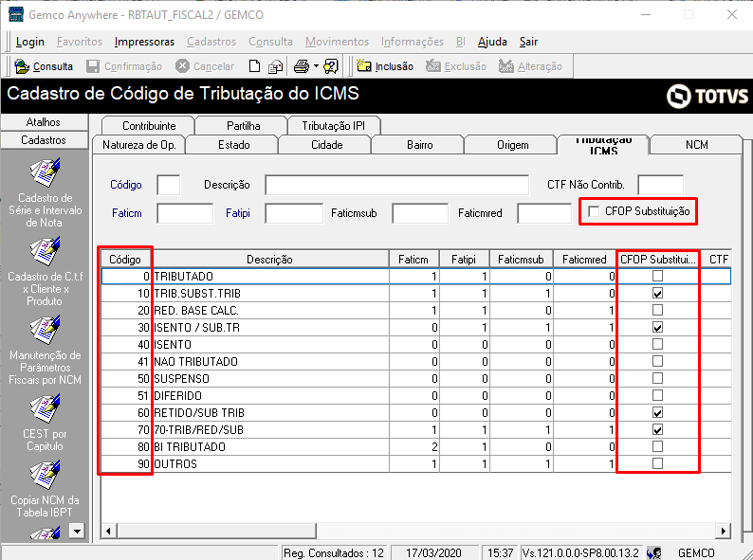Screen dimensions: 753x560
Task: Switch to the Natureza de Op. tab
Action: pyautogui.click(x=138, y=145)
